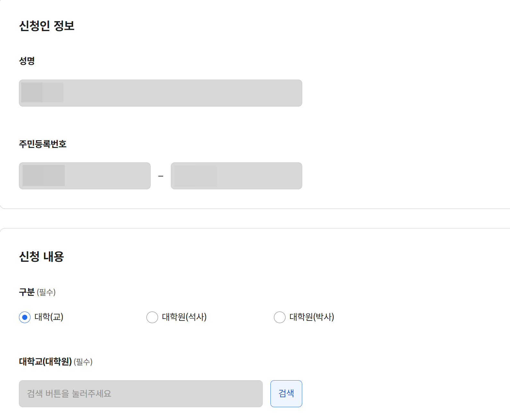Click the 구분 (필수) field label

coord(37,292)
